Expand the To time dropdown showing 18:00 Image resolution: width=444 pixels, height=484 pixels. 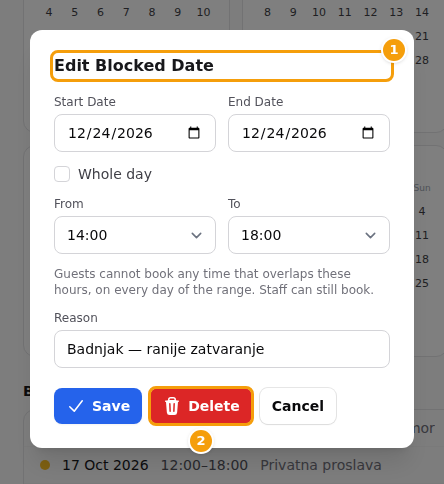[x=309, y=235]
